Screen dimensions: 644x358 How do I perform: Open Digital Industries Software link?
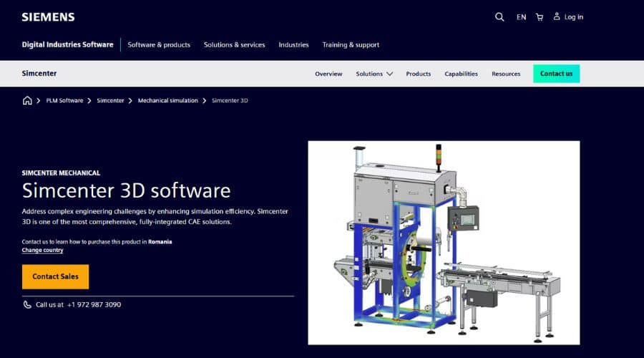tap(67, 44)
